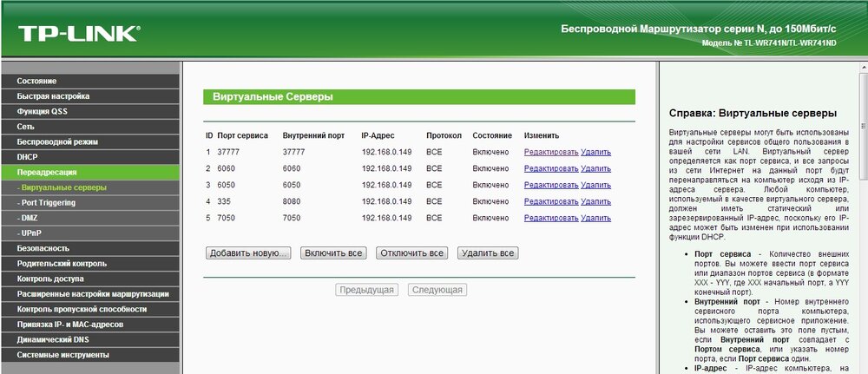This screenshot has height=374, width=868.
Task: Delete the 7050 port entry
Action: 596,219
